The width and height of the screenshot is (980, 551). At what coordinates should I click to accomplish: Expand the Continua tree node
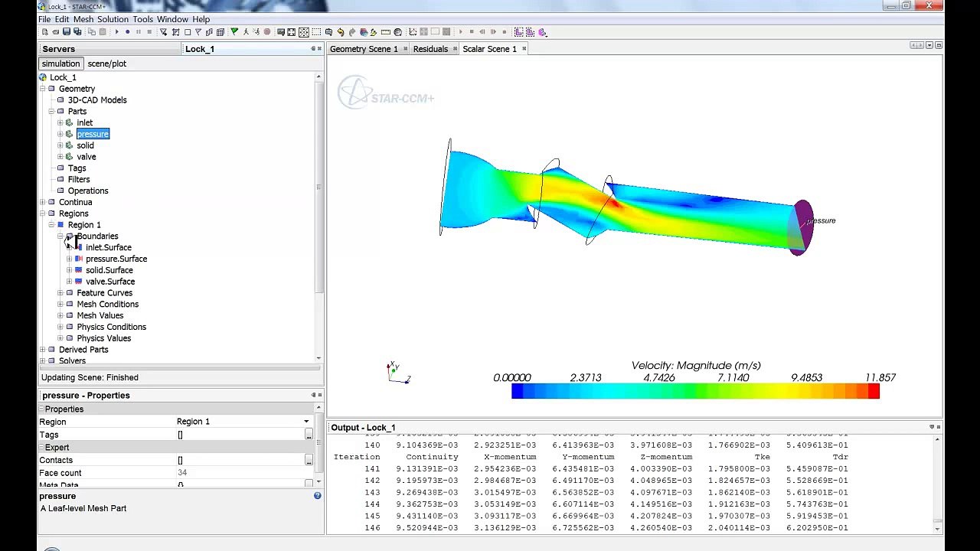(x=43, y=202)
